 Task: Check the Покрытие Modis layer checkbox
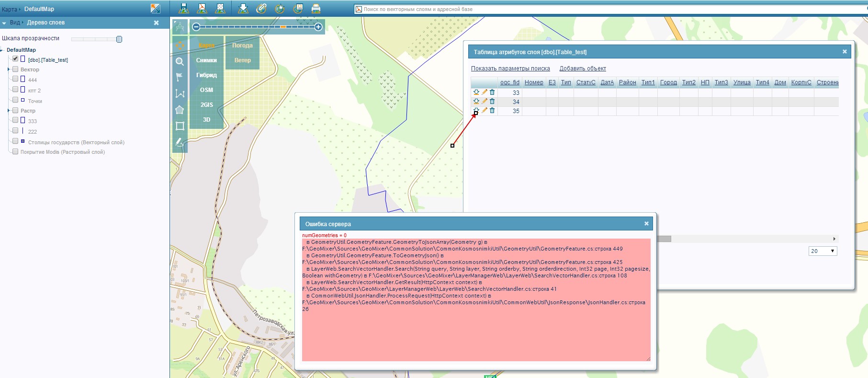click(x=15, y=152)
